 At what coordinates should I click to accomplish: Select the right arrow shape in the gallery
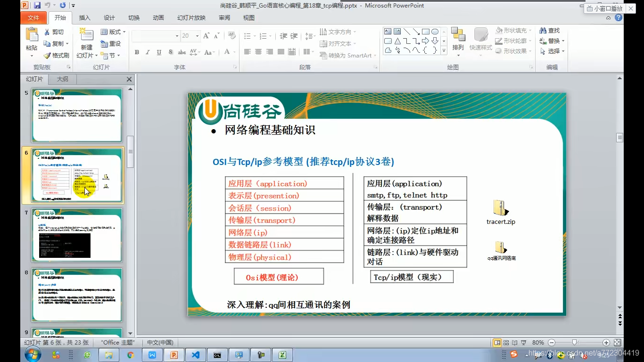[425, 41]
